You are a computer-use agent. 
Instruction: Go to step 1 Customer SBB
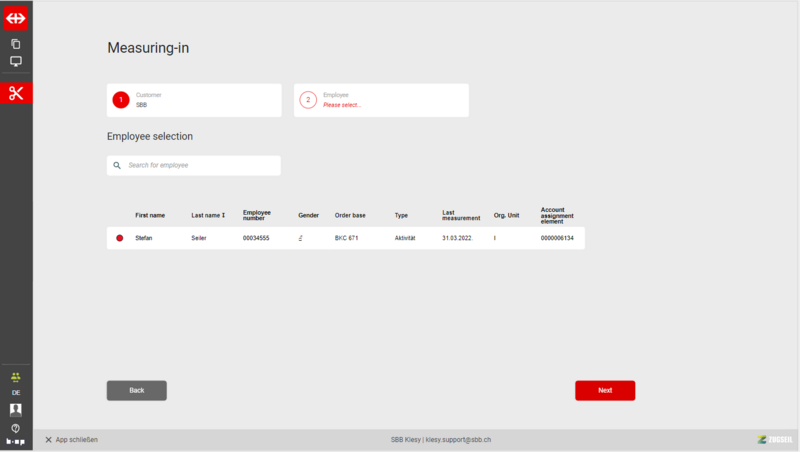(x=194, y=100)
